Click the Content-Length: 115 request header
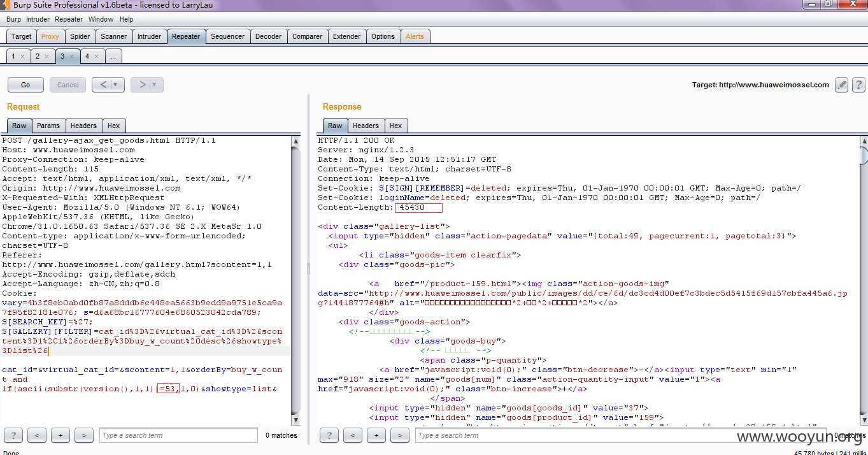The height and width of the screenshot is (455, 868). point(50,169)
